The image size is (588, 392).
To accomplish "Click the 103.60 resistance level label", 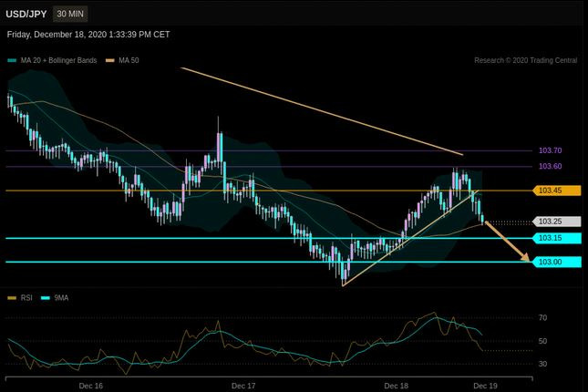I will click(x=550, y=166).
